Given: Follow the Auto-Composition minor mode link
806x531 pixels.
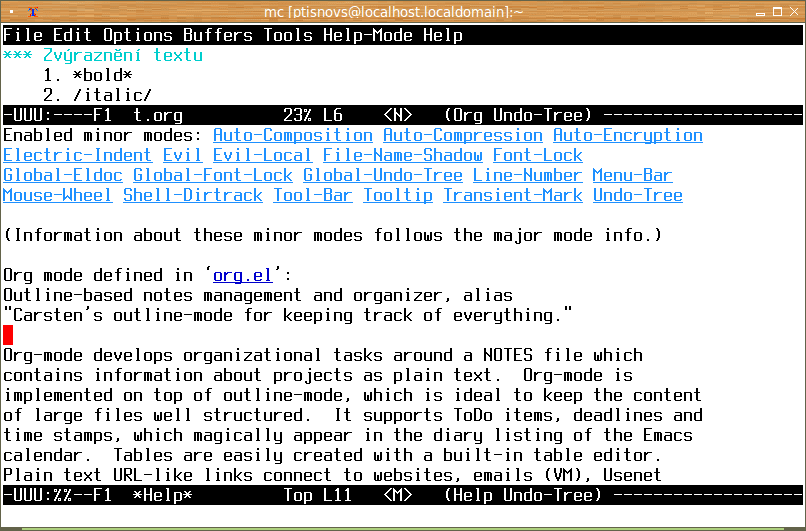Looking at the screenshot, I should tap(293, 135).
